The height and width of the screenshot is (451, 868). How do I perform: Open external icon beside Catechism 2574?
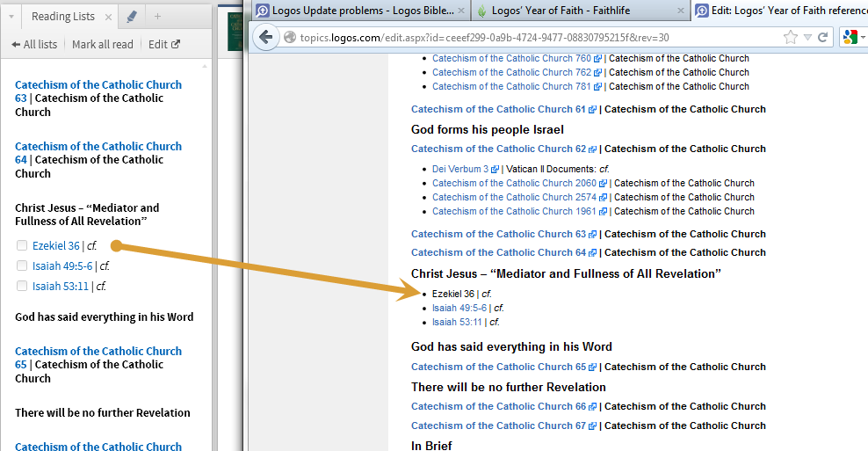click(x=603, y=197)
